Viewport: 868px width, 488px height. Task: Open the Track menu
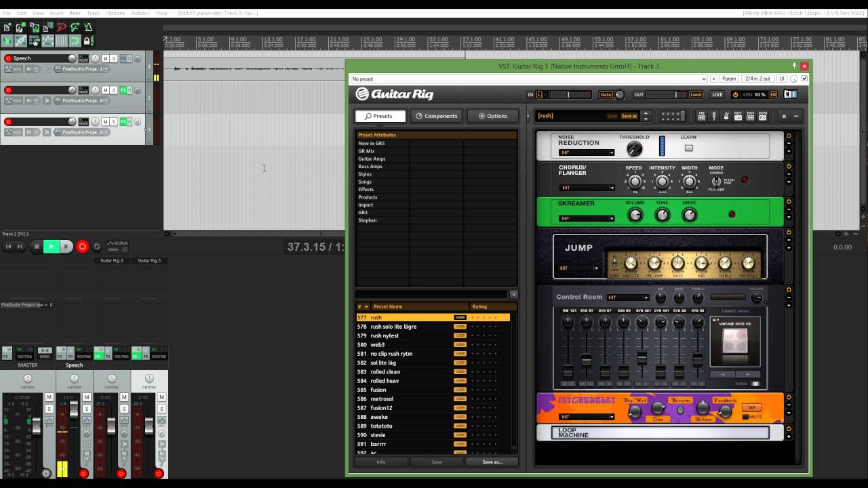[93, 13]
